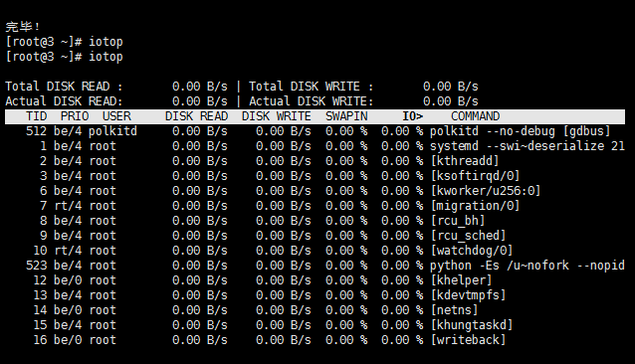Click the [rcu_sched] process
635x364 pixels.
click(468, 236)
